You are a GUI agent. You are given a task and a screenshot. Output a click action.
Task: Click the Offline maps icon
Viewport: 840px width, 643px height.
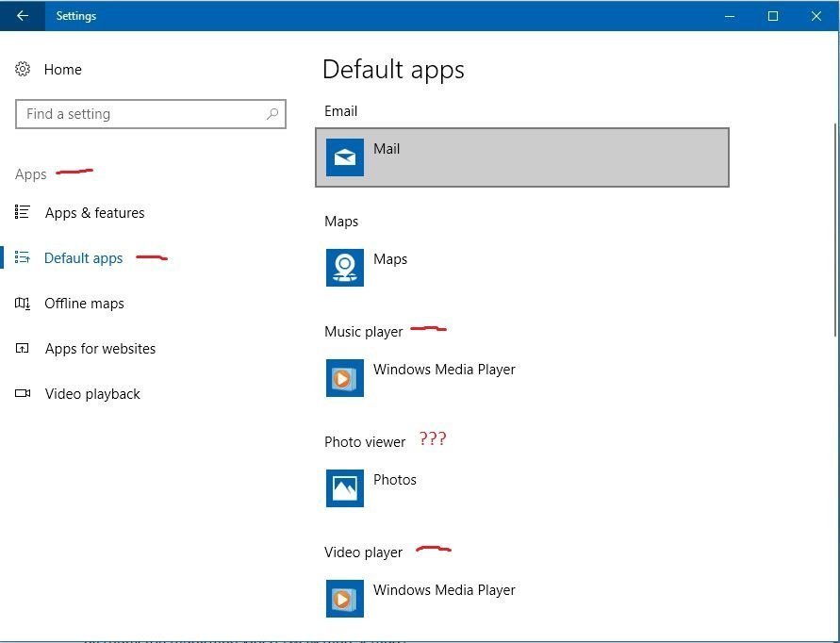tap(23, 304)
